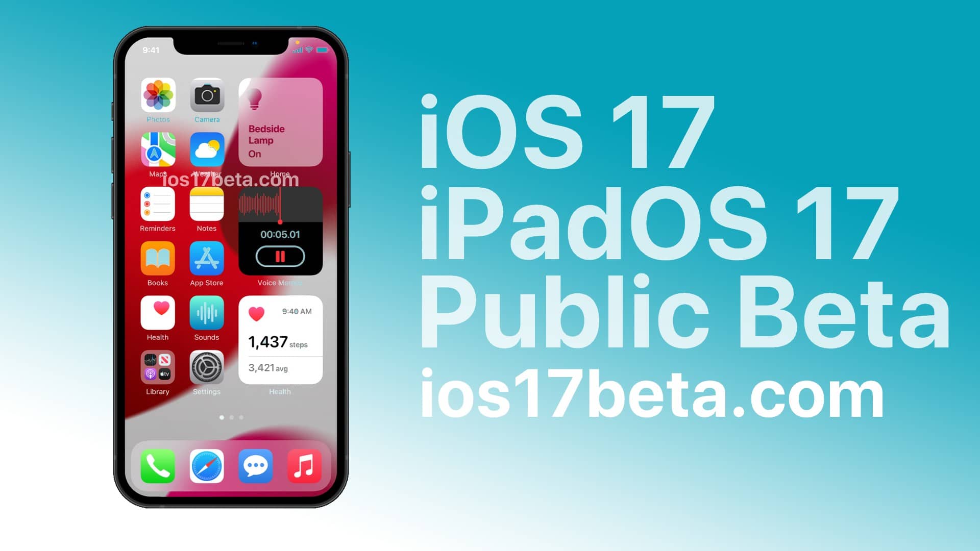Open the Photos app
Viewport: 980px width, 551px height.
(158, 96)
